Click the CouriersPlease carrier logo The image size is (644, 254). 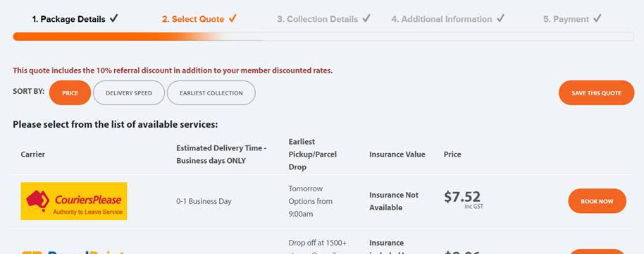(74, 201)
